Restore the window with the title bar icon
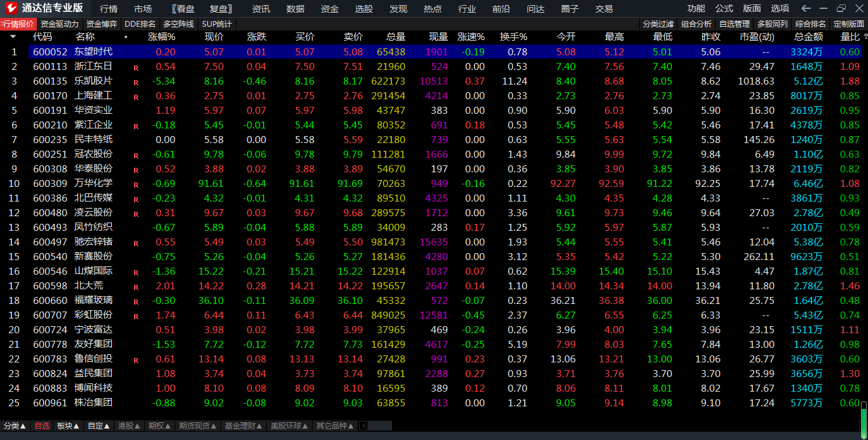The width and height of the screenshot is (868, 440). click(x=841, y=8)
